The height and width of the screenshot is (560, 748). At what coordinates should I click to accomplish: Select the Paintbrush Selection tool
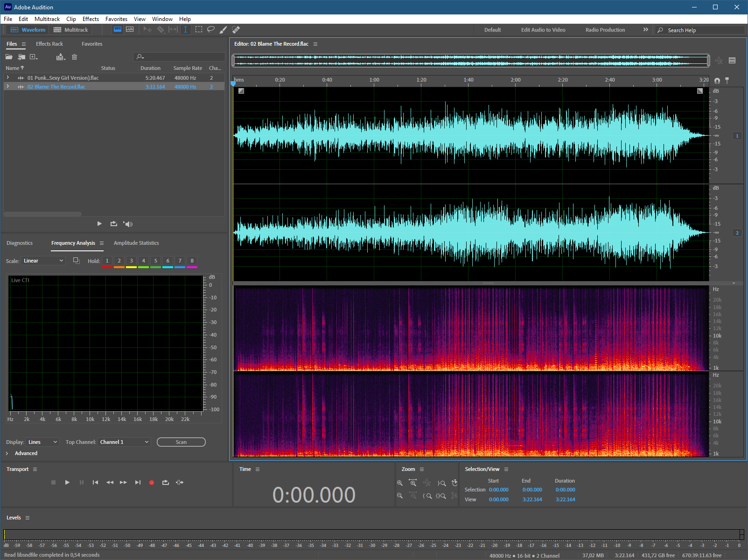[224, 29]
